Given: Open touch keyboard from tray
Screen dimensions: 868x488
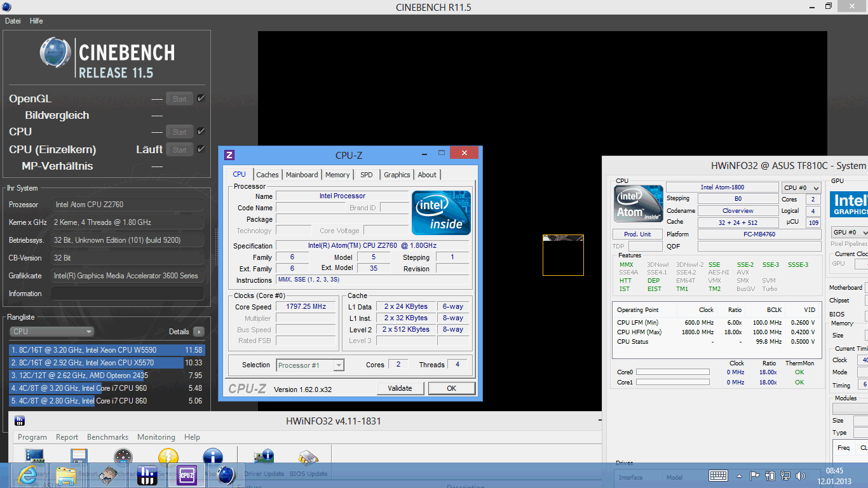Looking at the screenshot, I should pyautogui.click(x=718, y=475).
